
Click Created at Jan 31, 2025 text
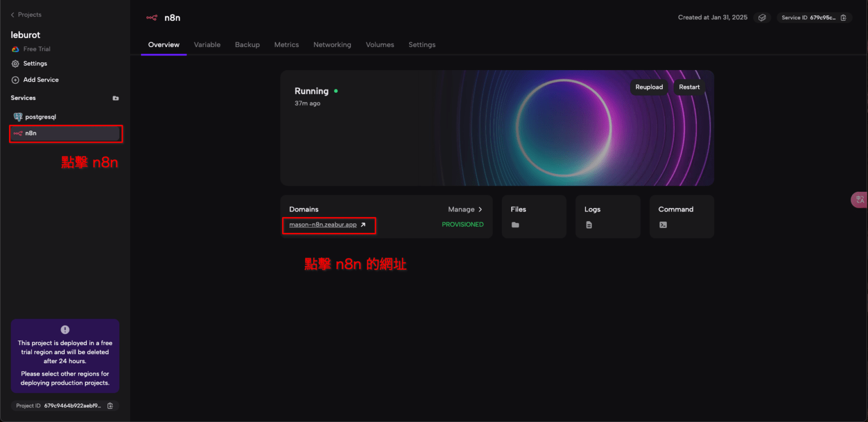click(x=713, y=18)
